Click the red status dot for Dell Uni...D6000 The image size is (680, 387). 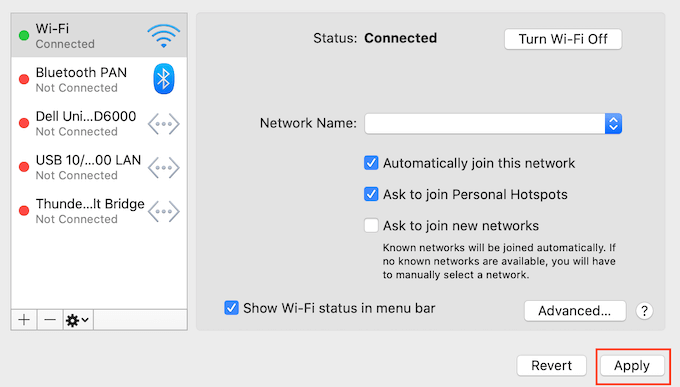24,123
